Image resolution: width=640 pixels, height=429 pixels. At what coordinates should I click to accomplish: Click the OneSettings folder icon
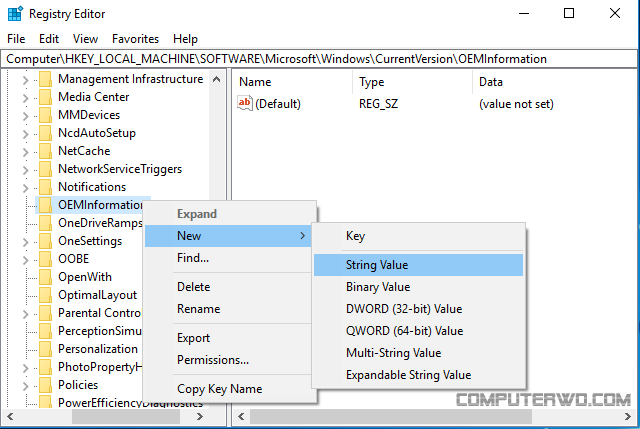45,241
